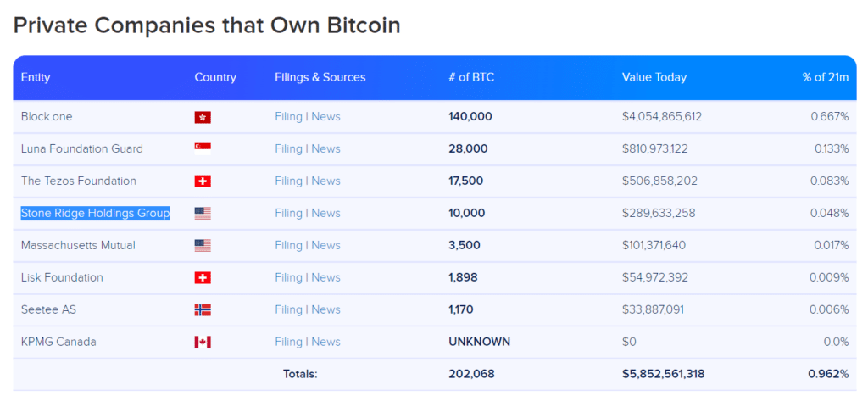Select the highlighted Stone Ridge Holdings Group entity
Viewport: 868px width, 407px height.
[95, 213]
